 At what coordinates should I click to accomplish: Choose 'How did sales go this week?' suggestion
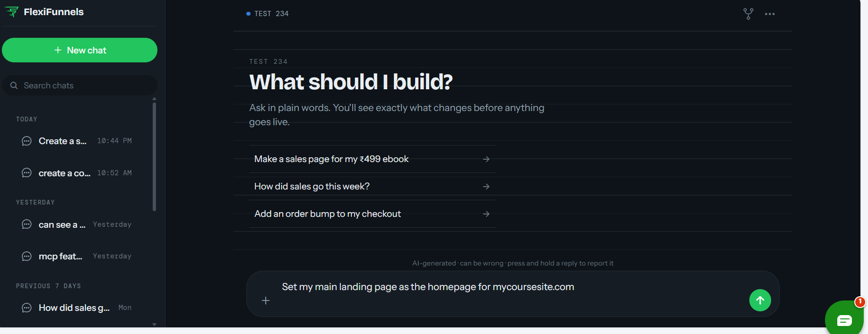tap(372, 187)
